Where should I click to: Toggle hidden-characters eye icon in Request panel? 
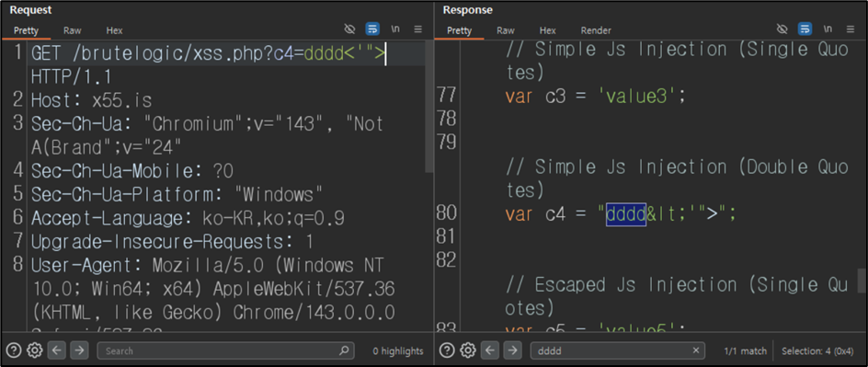(349, 29)
